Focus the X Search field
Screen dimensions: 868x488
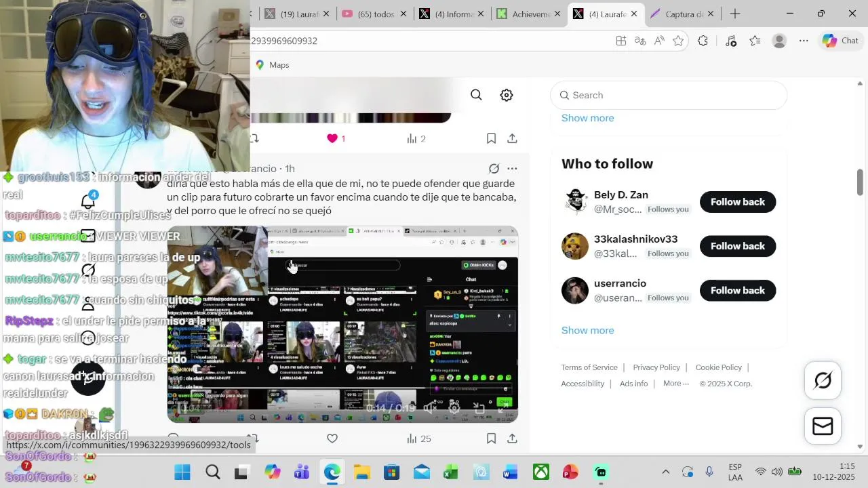pyautogui.click(x=669, y=95)
